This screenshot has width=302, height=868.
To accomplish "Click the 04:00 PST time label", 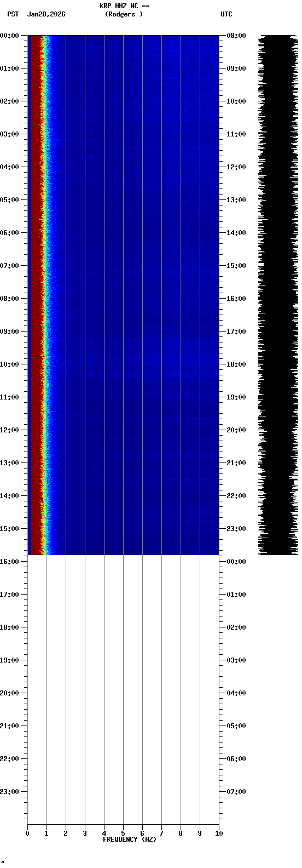I will pyautogui.click(x=9, y=167).
